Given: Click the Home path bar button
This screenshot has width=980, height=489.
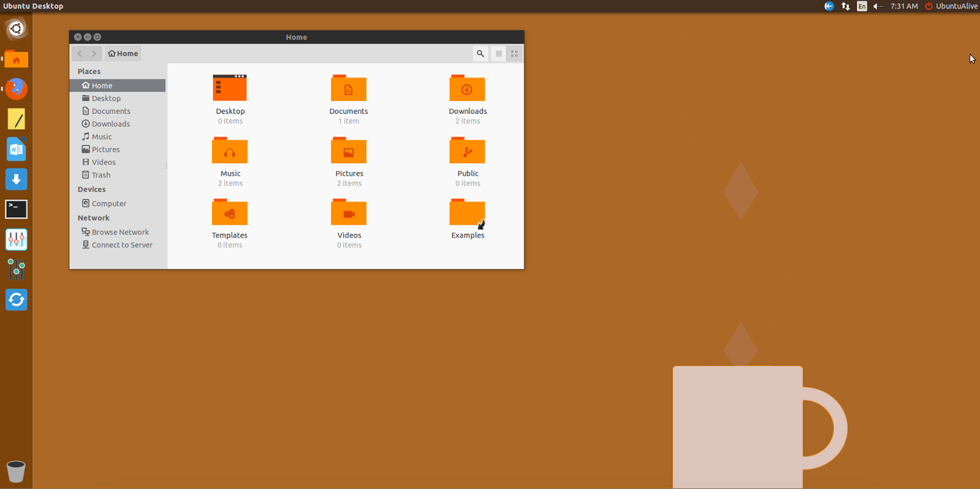Looking at the screenshot, I should (123, 54).
